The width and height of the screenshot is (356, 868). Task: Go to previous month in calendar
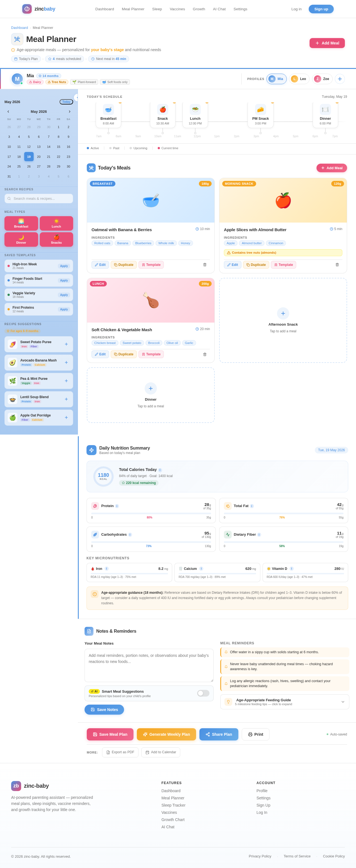[x=8, y=111]
